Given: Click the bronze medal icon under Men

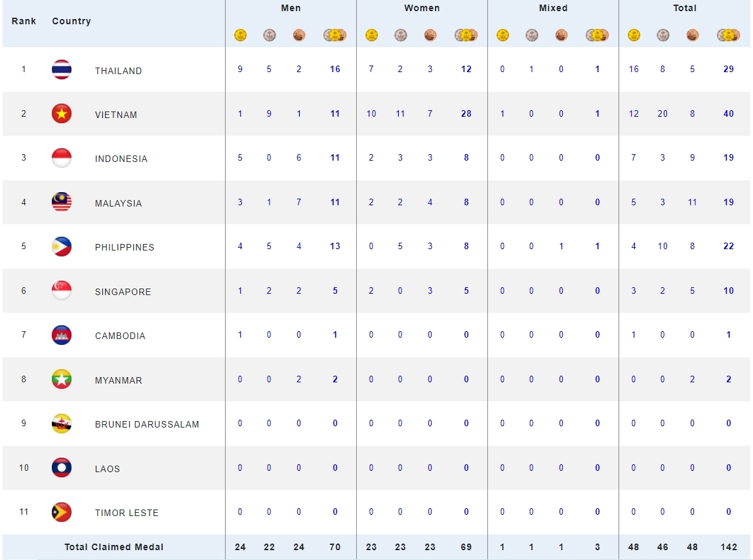Looking at the screenshot, I should coord(298,35).
